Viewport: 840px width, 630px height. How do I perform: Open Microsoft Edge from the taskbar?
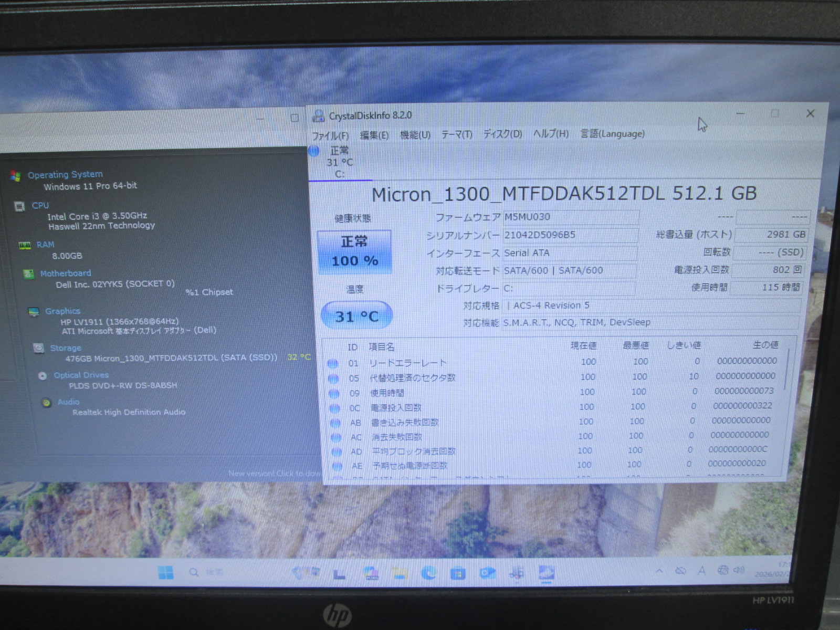click(x=428, y=573)
